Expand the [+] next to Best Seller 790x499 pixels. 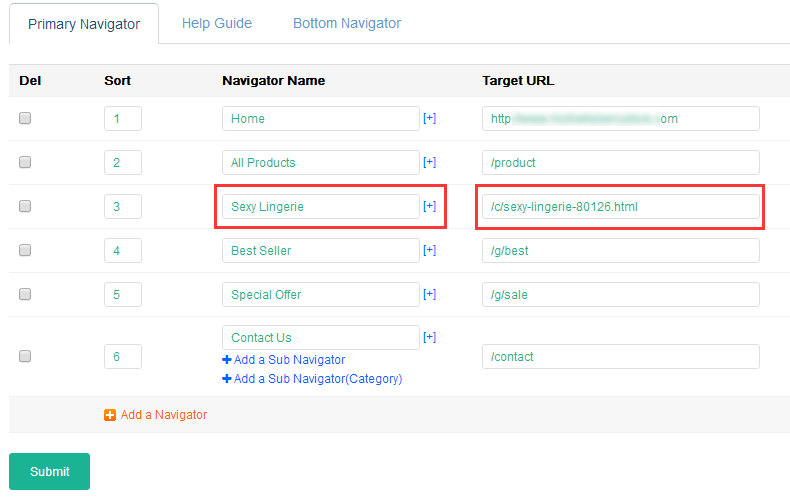[429, 250]
